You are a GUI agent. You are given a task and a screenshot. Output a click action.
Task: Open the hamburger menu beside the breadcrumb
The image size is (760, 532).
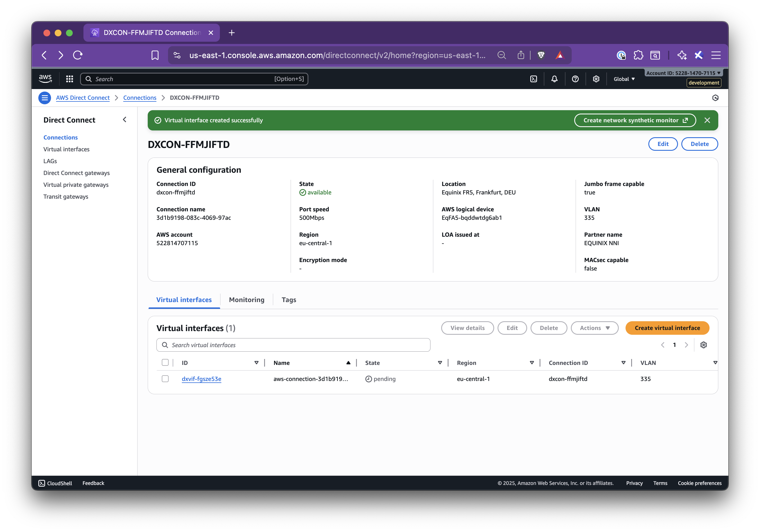coord(44,97)
